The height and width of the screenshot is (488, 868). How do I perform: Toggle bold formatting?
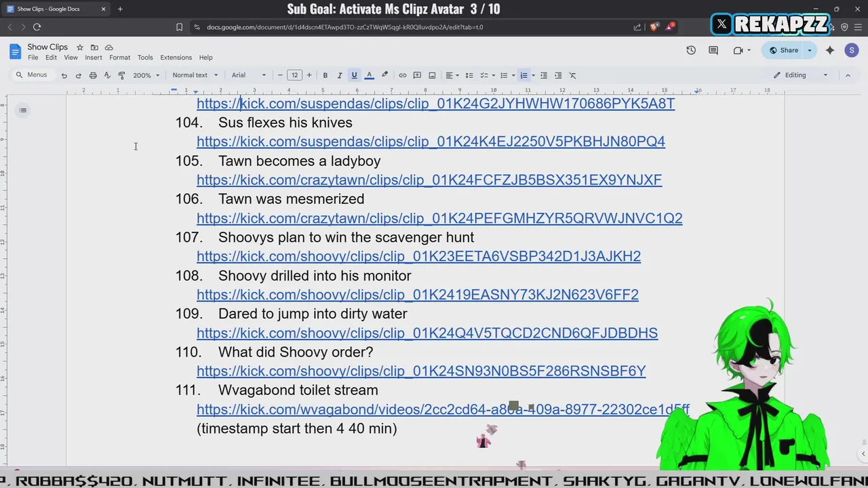[x=325, y=75]
